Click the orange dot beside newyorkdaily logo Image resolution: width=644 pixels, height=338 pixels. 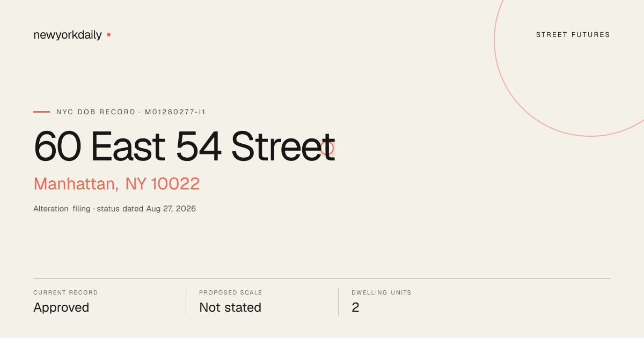point(108,35)
